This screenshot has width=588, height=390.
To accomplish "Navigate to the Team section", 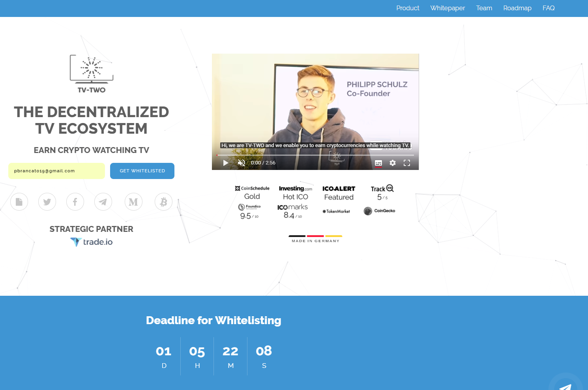I will 484,8.
